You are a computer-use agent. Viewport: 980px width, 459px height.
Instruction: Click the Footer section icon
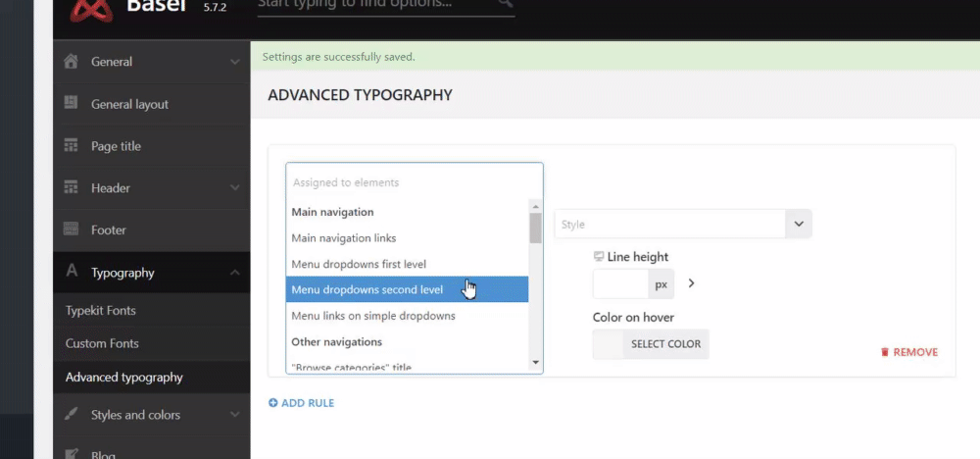[71, 229]
